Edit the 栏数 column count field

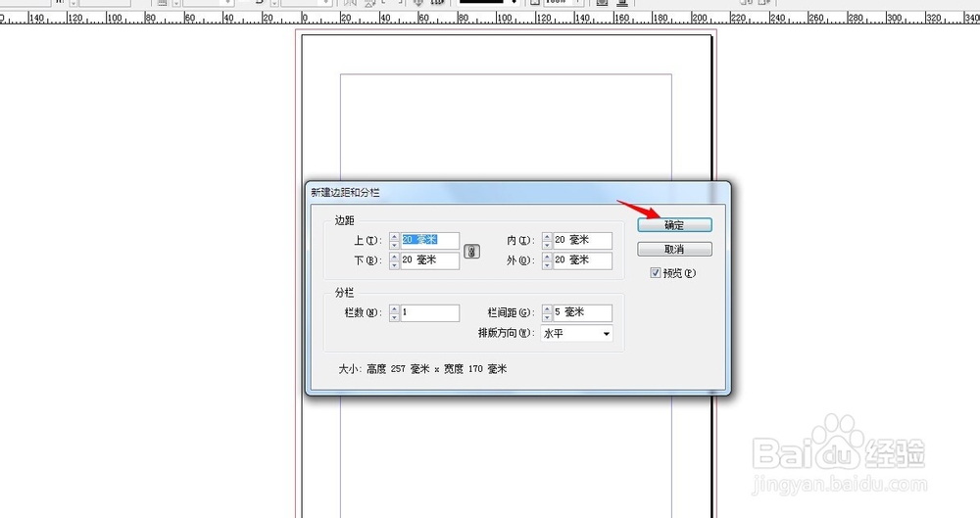[430, 312]
